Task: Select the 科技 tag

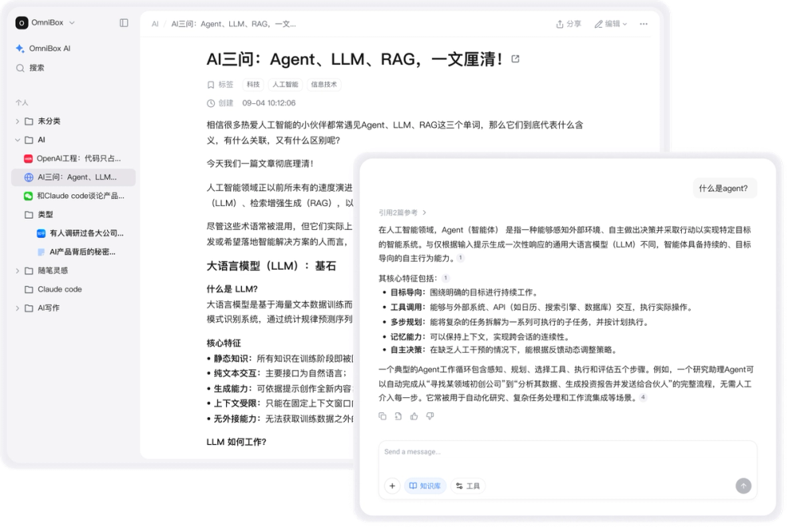Action: coord(254,85)
